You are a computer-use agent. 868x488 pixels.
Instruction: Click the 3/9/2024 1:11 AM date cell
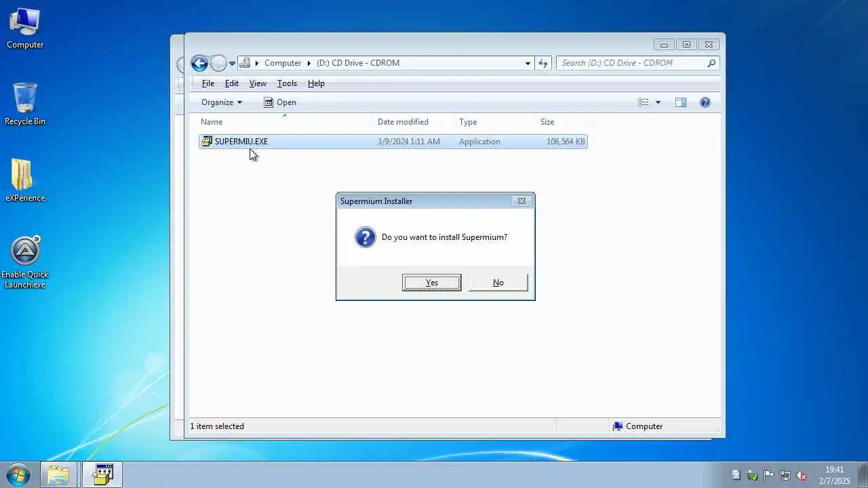[x=409, y=142]
